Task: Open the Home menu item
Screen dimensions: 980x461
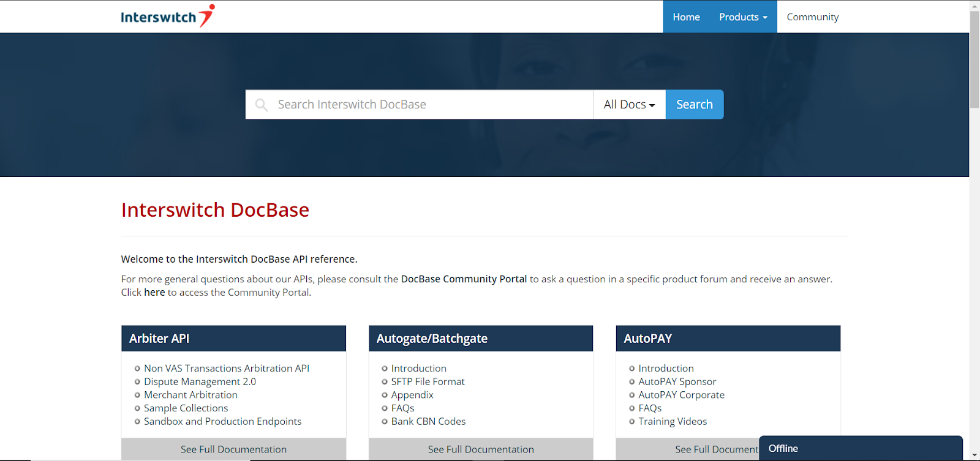Action: (686, 17)
